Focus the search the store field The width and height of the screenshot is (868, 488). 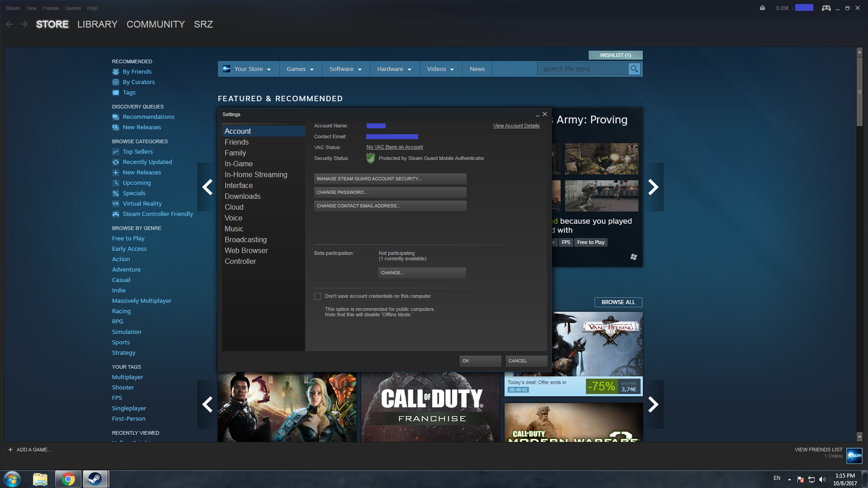tap(583, 69)
